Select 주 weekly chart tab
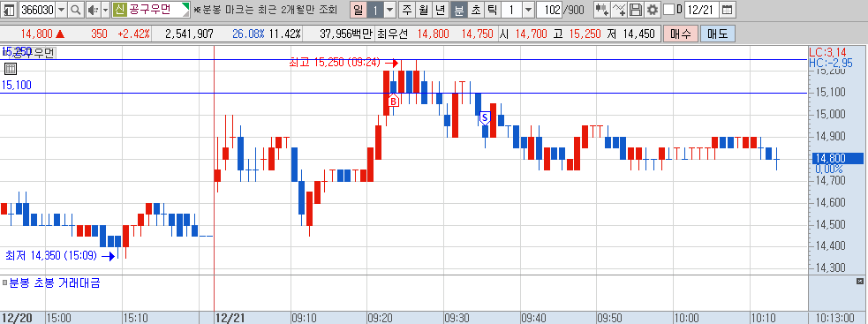Image resolution: width=868 pixels, height=324 pixels. [407, 10]
